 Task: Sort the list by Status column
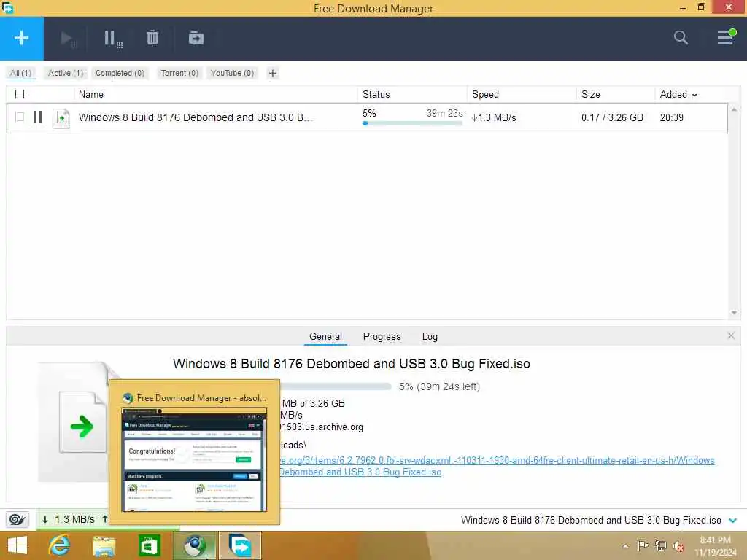point(376,94)
